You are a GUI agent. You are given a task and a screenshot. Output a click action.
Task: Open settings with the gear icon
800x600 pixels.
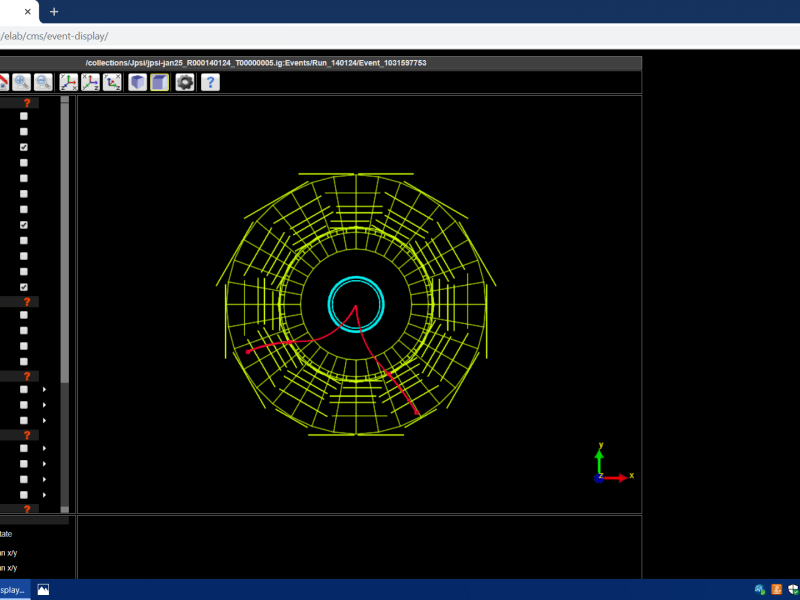point(185,83)
